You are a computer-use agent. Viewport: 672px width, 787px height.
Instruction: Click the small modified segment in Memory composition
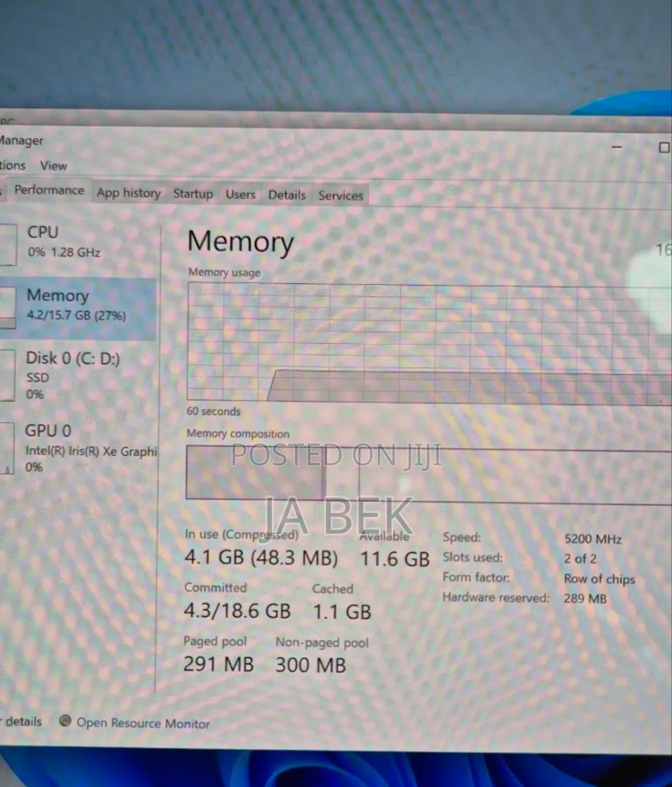coord(342,473)
